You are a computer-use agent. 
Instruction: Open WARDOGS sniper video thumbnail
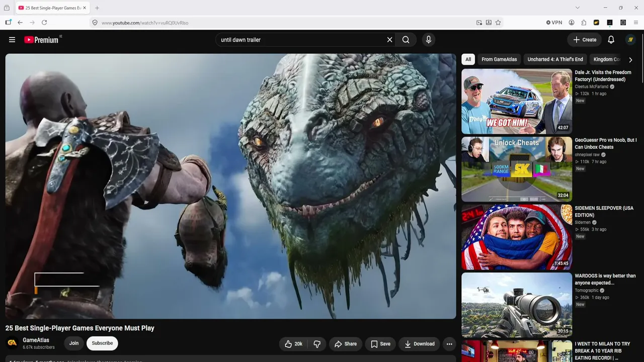click(x=517, y=305)
